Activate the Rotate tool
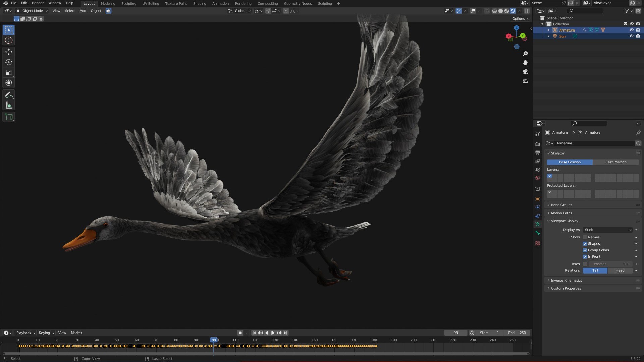This screenshot has height=362, width=644. (9, 62)
